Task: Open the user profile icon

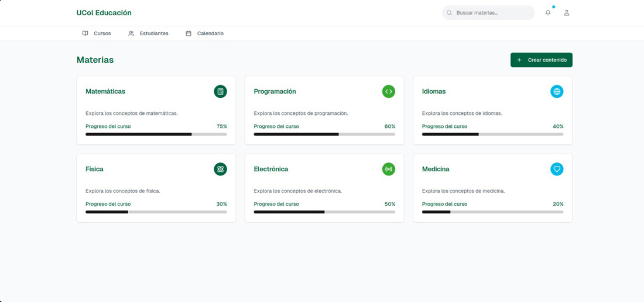Action: (x=567, y=13)
